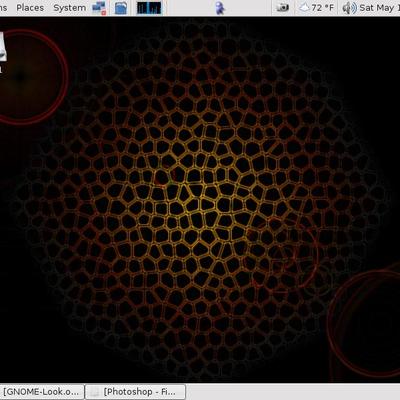Screen dimensions: 400x400
Task: Open the weather applet showing 72 °F
Action: pyautogui.click(x=316, y=8)
